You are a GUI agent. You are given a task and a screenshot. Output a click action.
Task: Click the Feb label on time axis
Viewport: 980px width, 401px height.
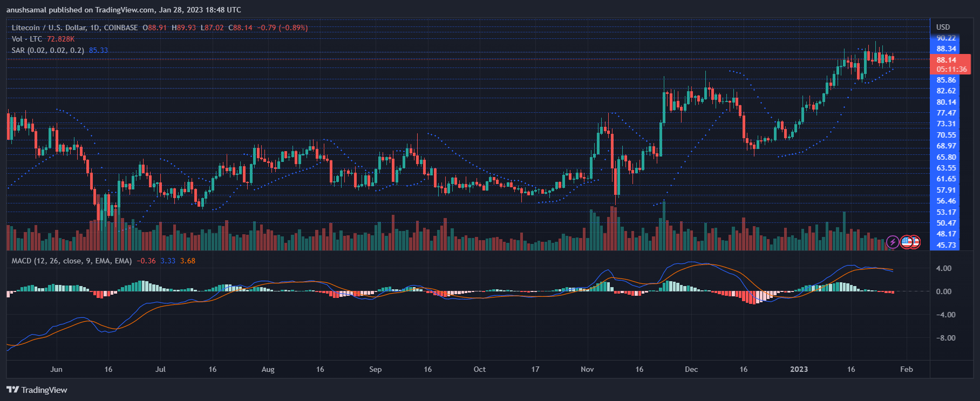point(907,369)
